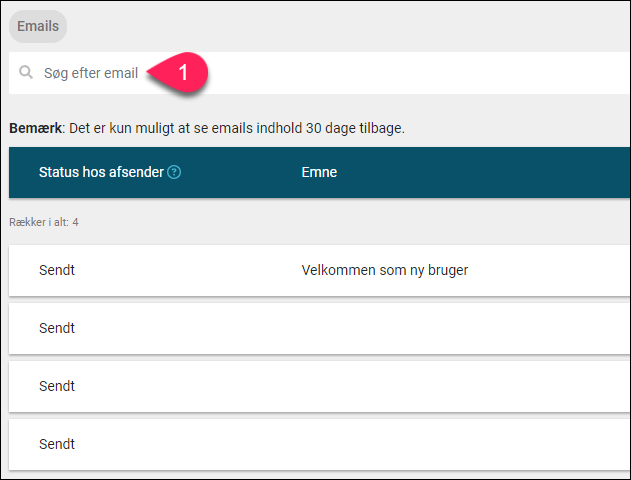Click teal header bar right of Emne
The height and width of the screenshot is (480, 631).
[x=483, y=172]
